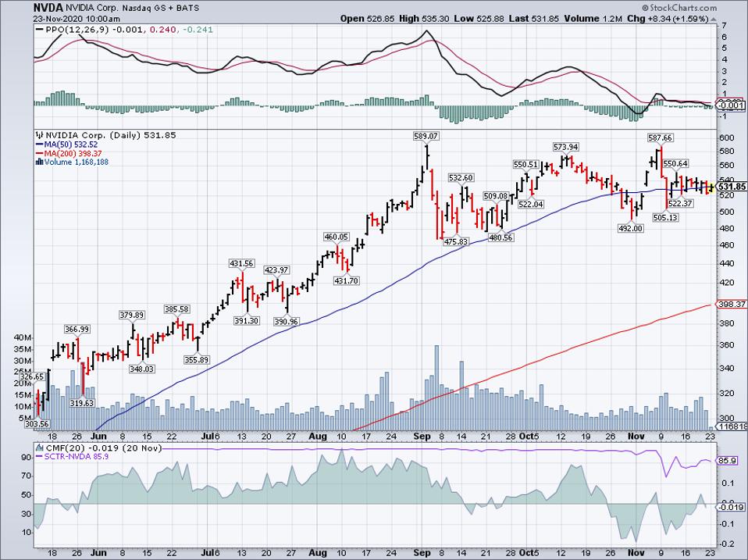Click the 319.63 price low label
The width and height of the screenshot is (748, 560).
[82, 403]
